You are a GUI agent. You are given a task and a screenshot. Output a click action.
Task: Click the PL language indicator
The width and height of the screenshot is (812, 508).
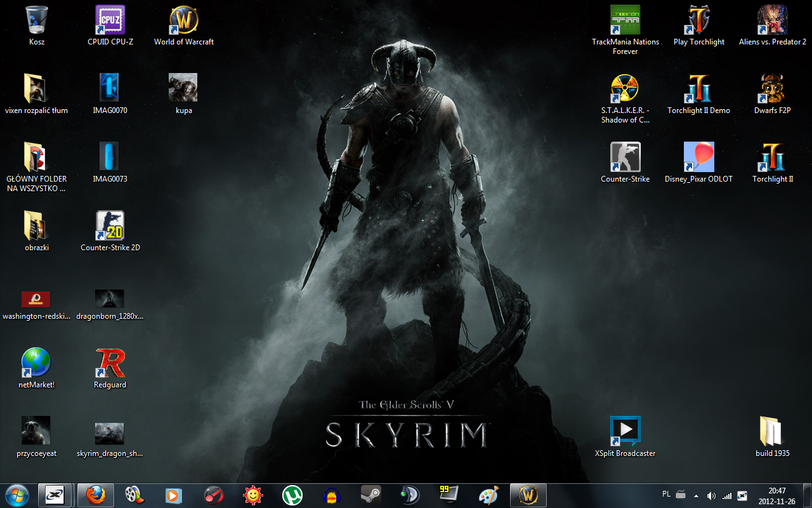(666, 494)
